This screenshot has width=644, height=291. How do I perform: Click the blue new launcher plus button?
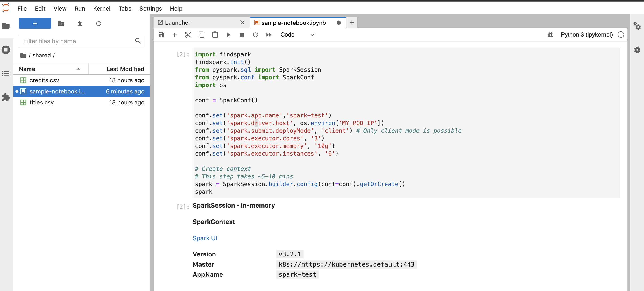pos(35,23)
